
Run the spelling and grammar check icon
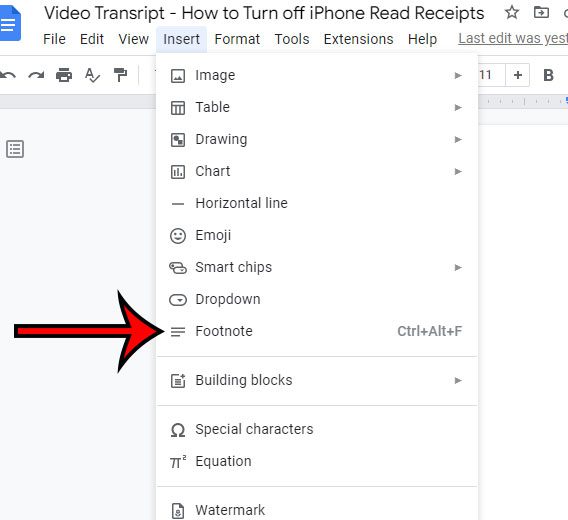[x=92, y=75]
